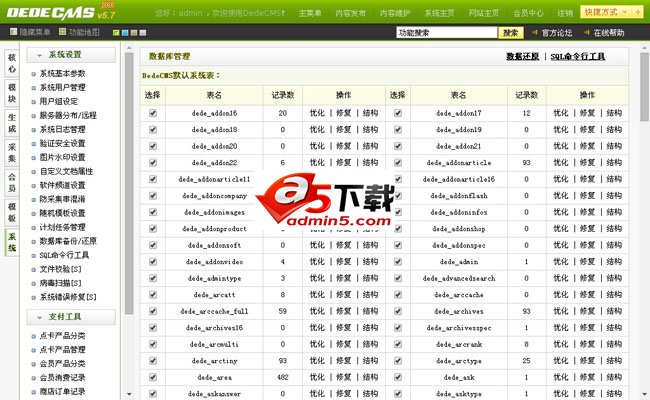Viewport: 650px width, 400px height.
Task: Open 网站主页 from the top bar
Action: pos(483,13)
